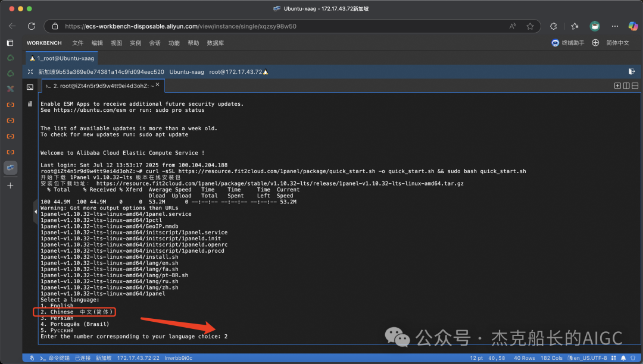Click the browser back arrow

pyautogui.click(x=12, y=26)
